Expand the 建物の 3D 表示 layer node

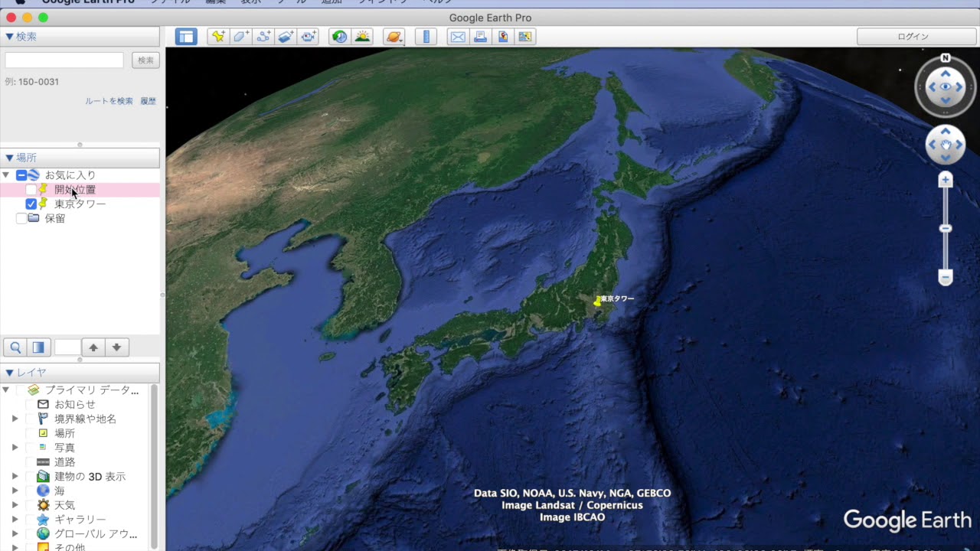[15, 476]
